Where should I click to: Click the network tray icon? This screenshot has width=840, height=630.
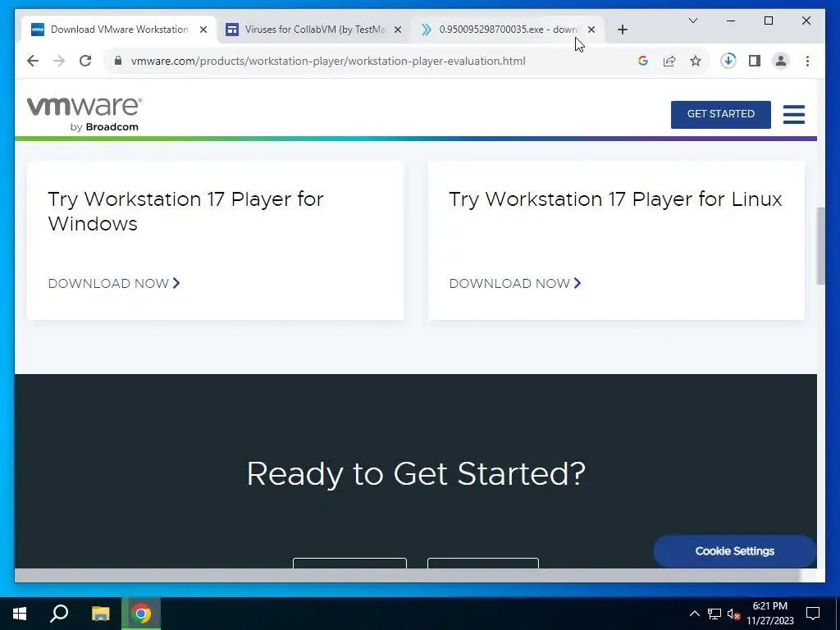714,614
